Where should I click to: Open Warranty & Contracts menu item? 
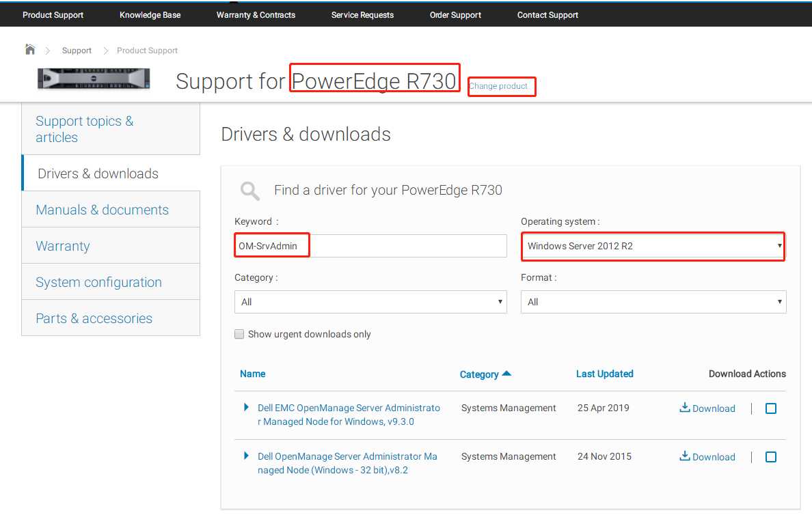(x=256, y=15)
